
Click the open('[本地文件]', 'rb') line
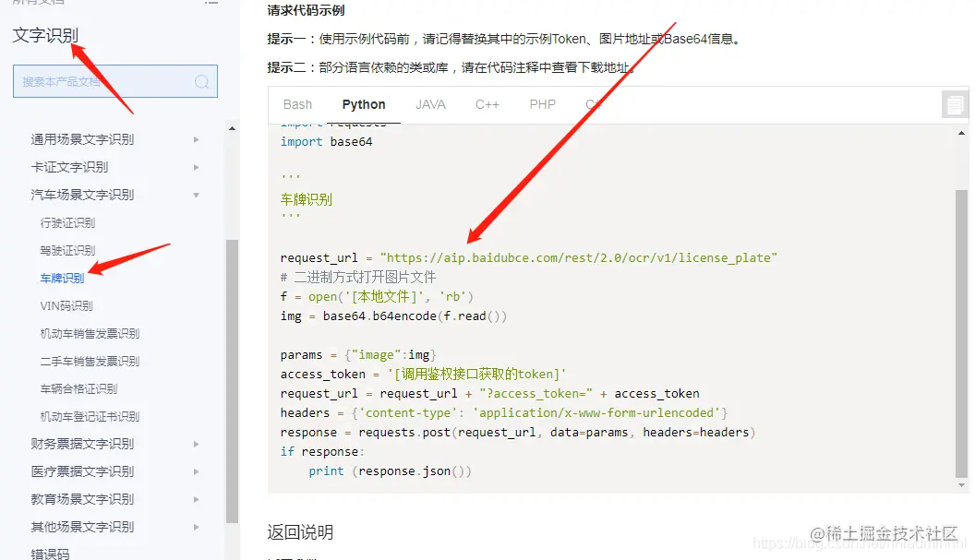377,296
